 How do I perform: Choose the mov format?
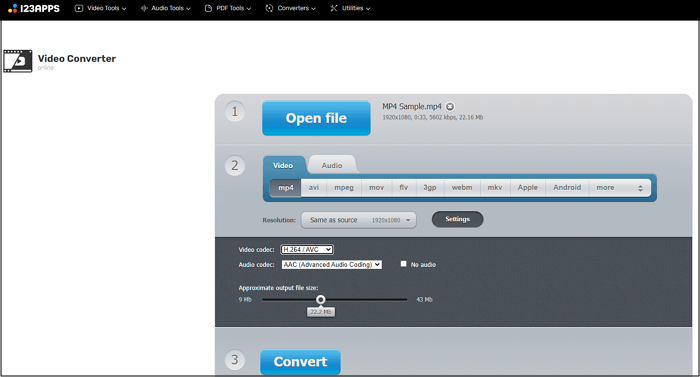pyautogui.click(x=376, y=188)
